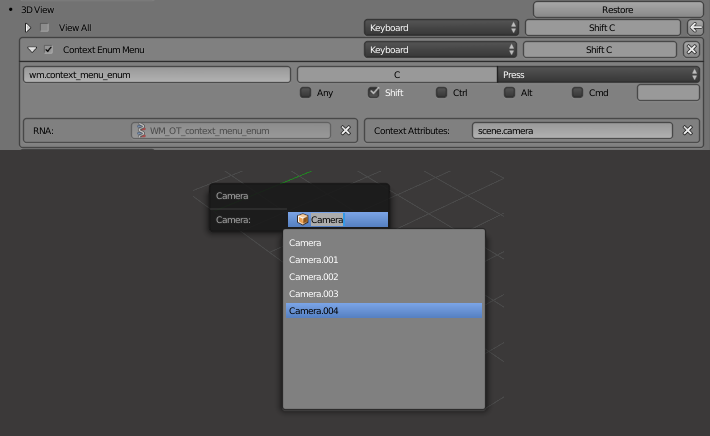The width and height of the screenshot is (710, 436).
Task: Expand the View All keymap entry
Action: [28, 28]
